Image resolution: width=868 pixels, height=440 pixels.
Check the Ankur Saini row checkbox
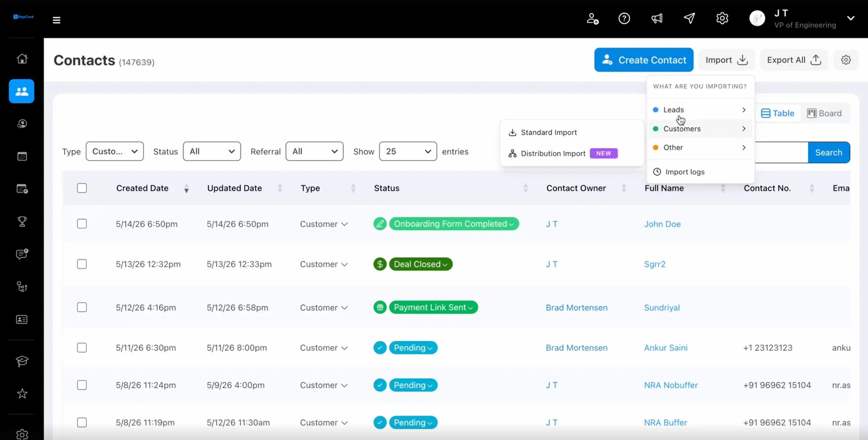tap(82, 348)
